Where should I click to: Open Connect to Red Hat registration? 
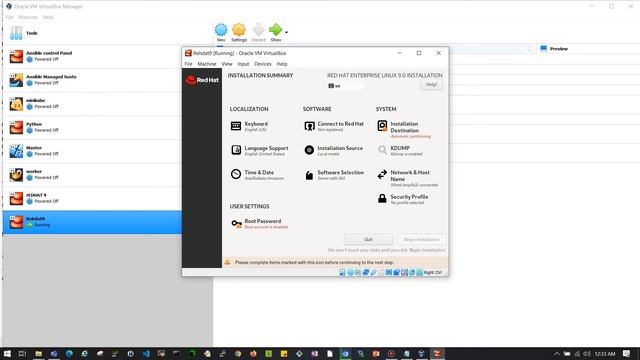point(334,126)
